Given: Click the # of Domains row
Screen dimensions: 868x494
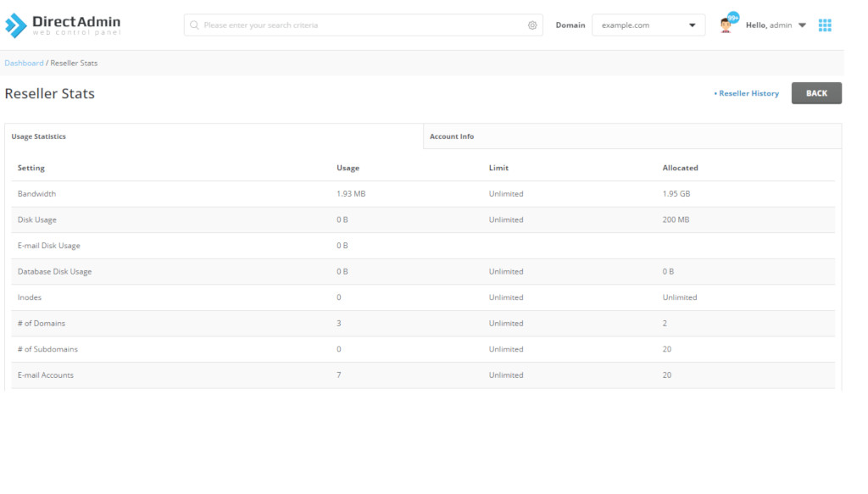Looking at the screenshot, I should point(423,324).
